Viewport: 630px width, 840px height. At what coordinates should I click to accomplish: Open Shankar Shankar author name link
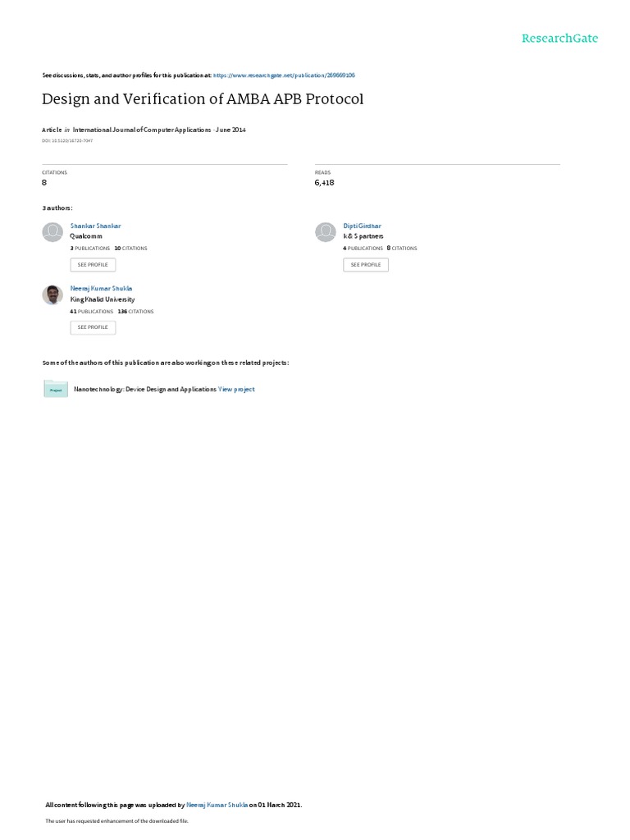click(x=95, y=226)
